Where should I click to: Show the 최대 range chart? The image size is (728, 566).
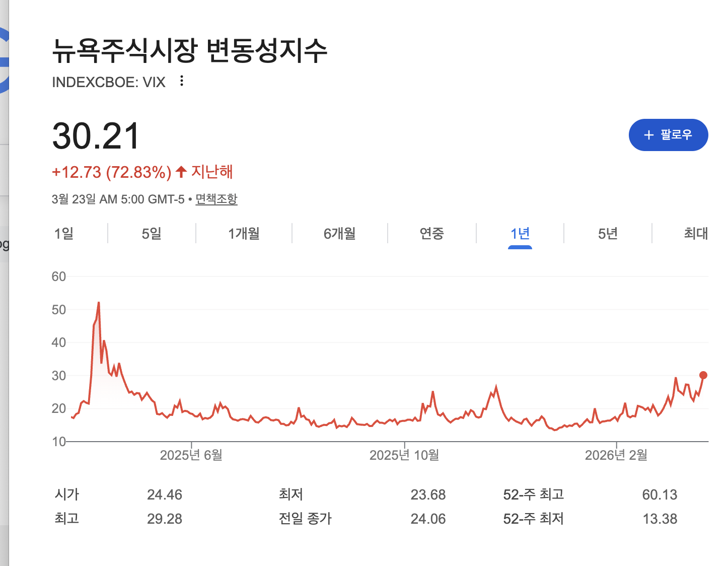click(696, 234)
